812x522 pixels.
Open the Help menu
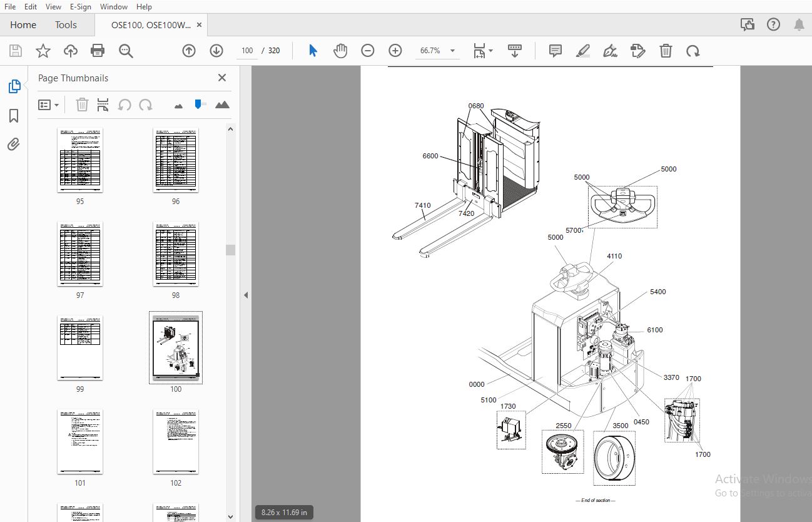144,6
